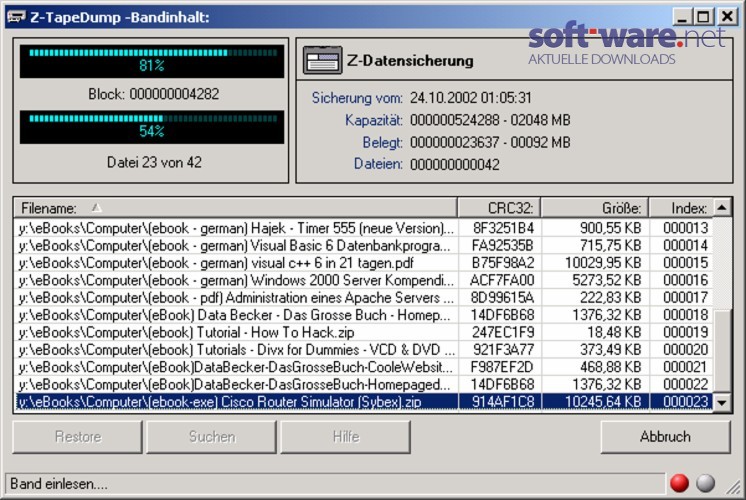Select the Windows 2000 Server Kompendi row

[x=363, y=280]
